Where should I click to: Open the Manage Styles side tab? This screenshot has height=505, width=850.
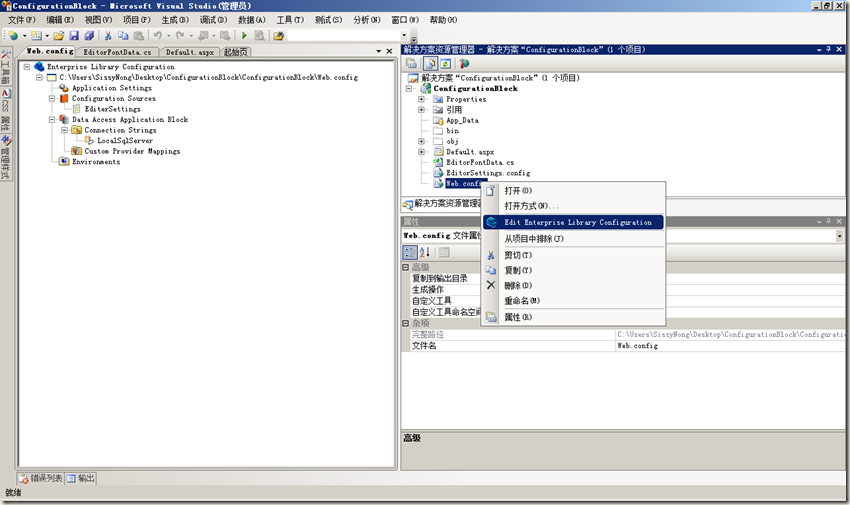6,158
